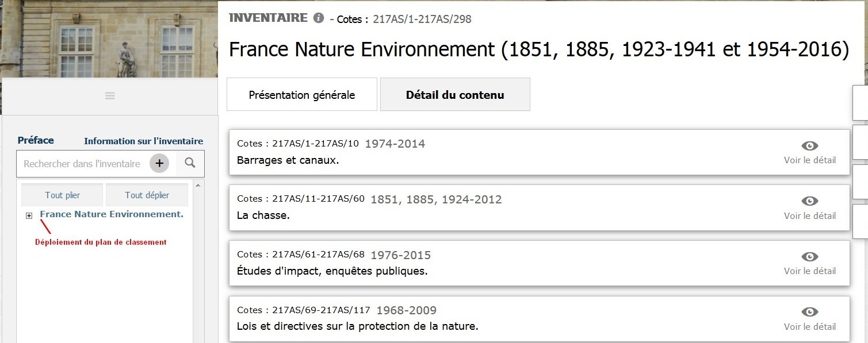The width and height of the screenshot is (868, 343).
Task: Click the 1974-2014 date range
Action: [395, 144]
